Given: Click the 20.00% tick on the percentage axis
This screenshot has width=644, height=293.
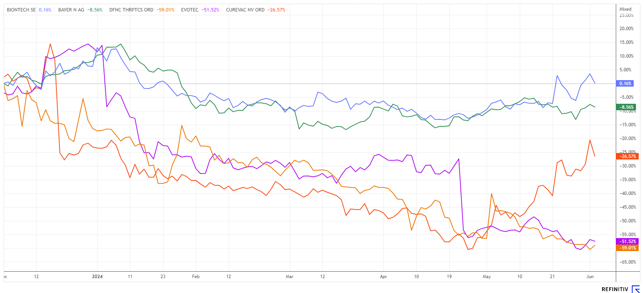Looking at the screenshot, I should coord(626,29).
